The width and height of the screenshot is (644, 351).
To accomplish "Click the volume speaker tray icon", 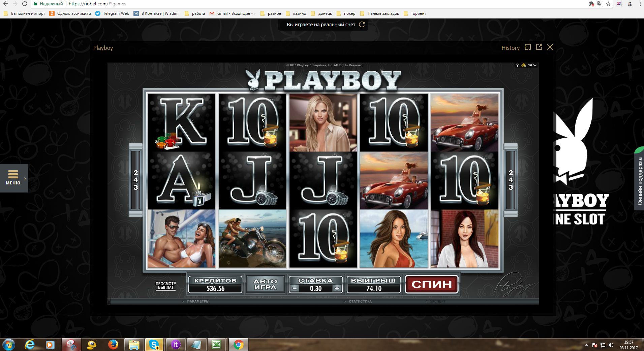I will pos(611,345).
